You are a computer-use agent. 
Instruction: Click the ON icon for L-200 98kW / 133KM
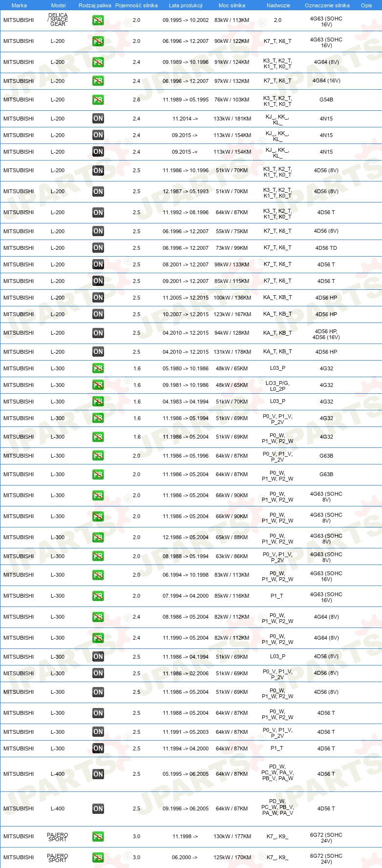(98, 264)
